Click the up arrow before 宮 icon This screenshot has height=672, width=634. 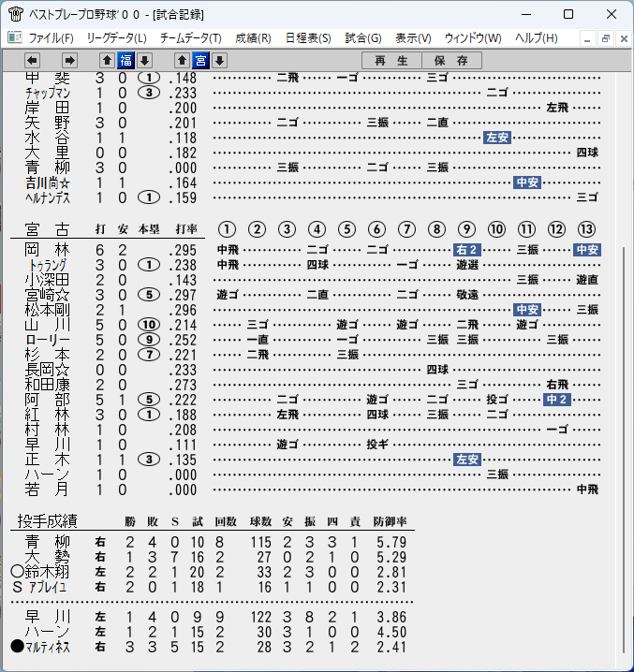[182, 61]
